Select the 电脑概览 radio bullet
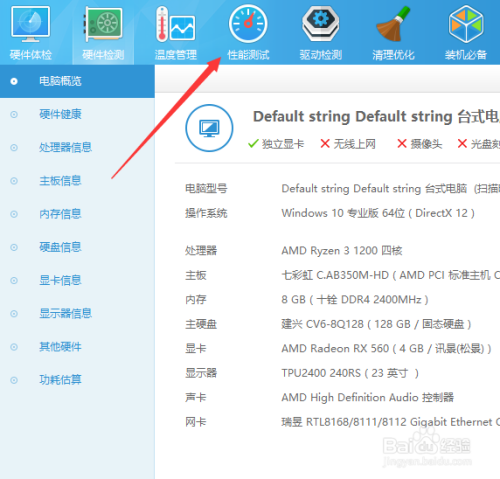This screenshot has width=500, height=479. click(x=14, y=81)
